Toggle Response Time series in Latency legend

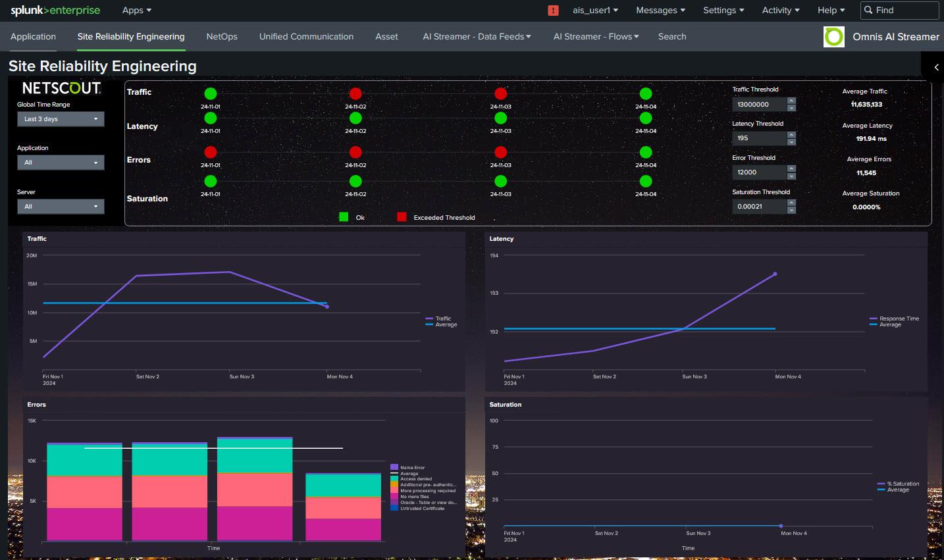tap(894, 318)
